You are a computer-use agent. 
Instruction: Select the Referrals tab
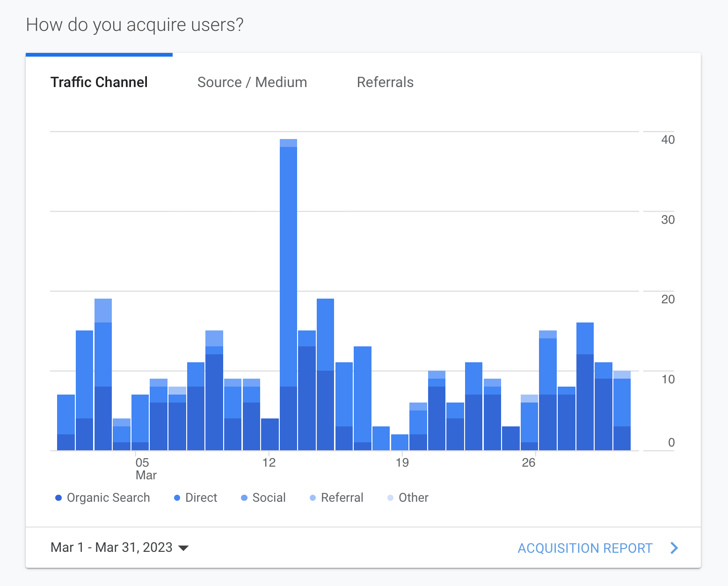(x=385, y=82)
